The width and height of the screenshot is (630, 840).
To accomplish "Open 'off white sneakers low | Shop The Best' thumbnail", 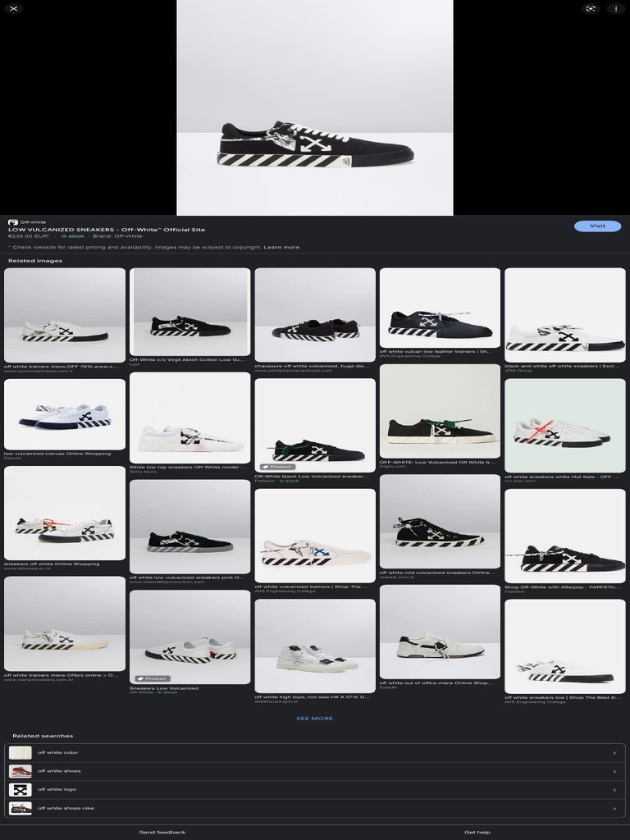I will tap(564, 646).
